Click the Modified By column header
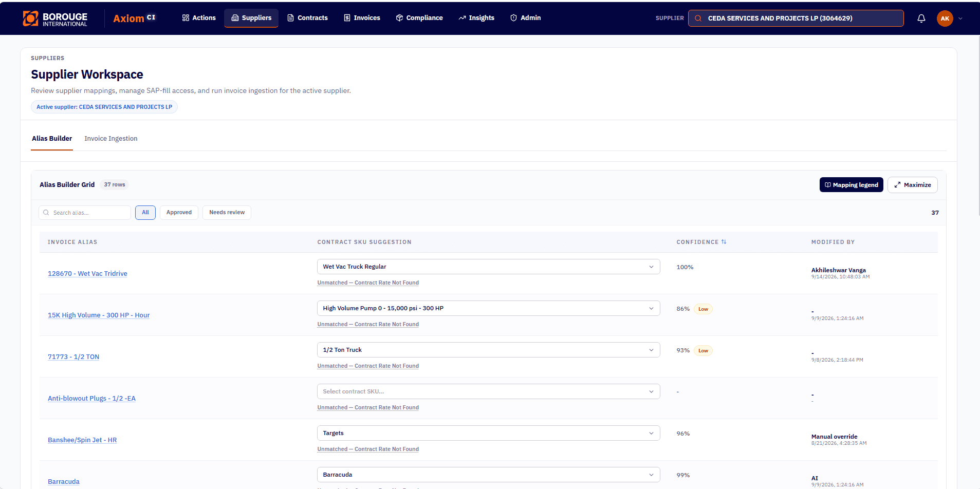Screen dimensions: 980x489 833,242
